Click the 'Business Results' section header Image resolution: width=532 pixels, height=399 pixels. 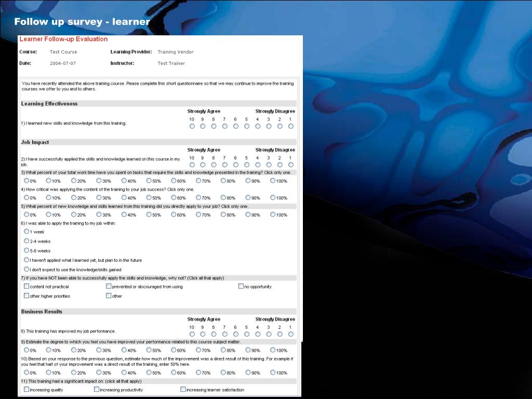pyautogui.click(x=42, y=312)
